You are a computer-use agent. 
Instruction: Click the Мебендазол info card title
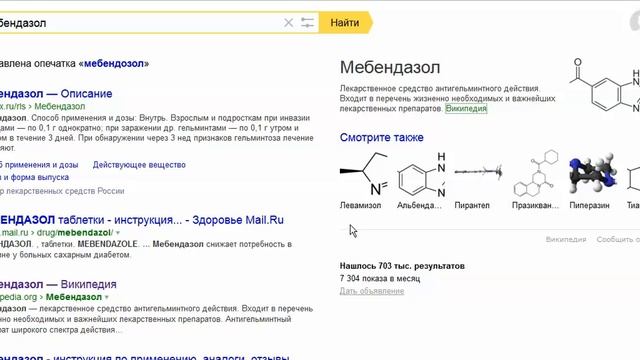click(x=390, y=67)
